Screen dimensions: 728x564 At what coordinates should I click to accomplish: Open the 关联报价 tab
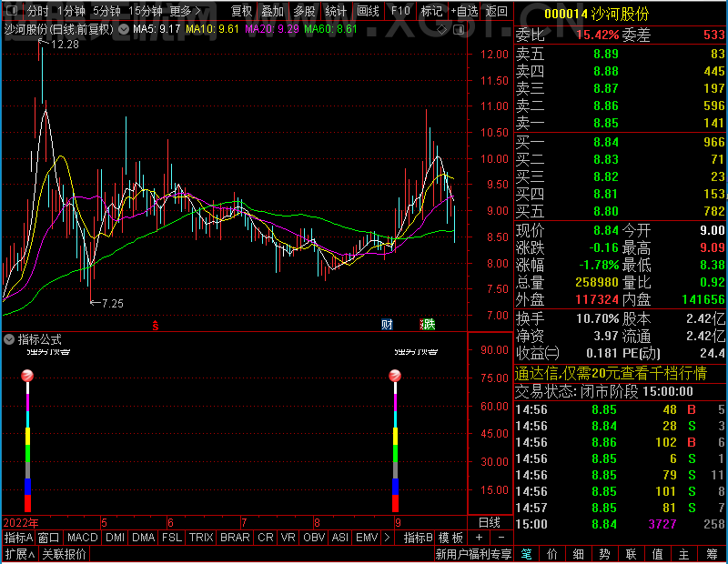coord(64,554)
